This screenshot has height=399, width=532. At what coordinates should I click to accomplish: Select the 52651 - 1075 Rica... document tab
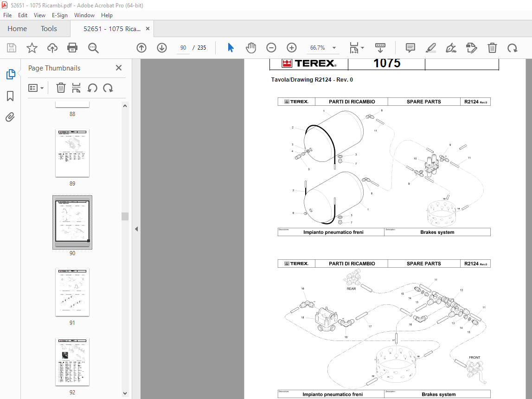click(x=112, y=29)
